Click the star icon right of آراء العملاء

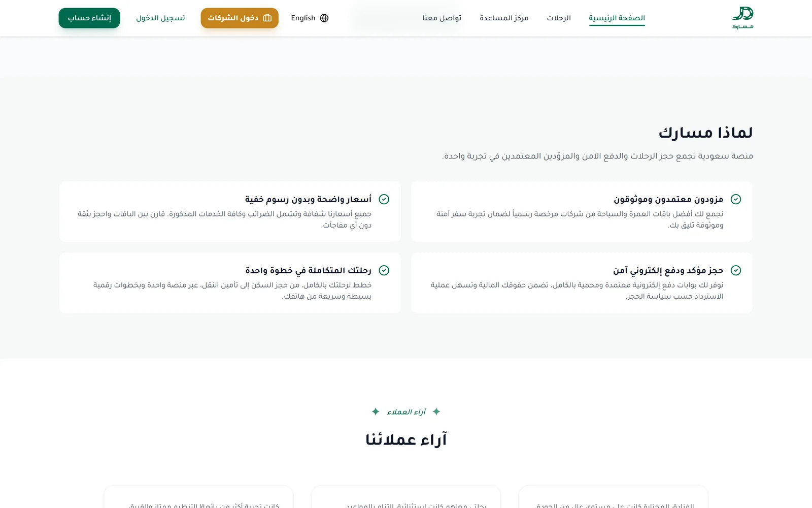436,411
